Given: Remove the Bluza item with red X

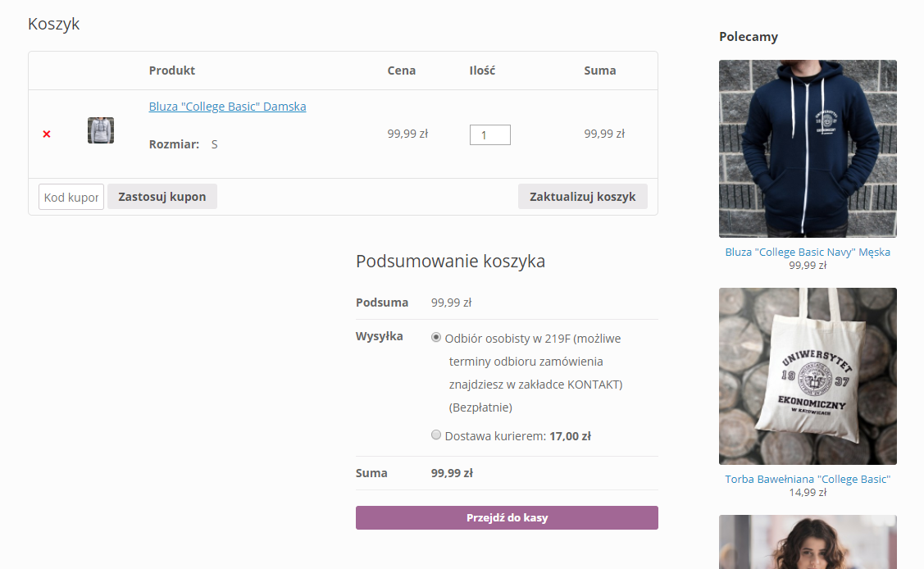Looking at the screenshot, I should (47, 134).
